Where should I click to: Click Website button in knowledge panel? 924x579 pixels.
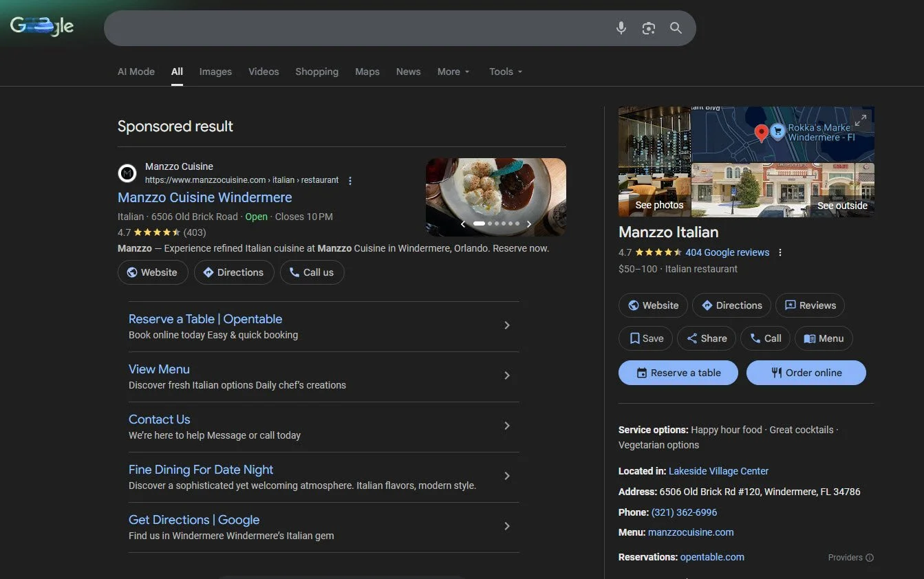pos(653,305)
